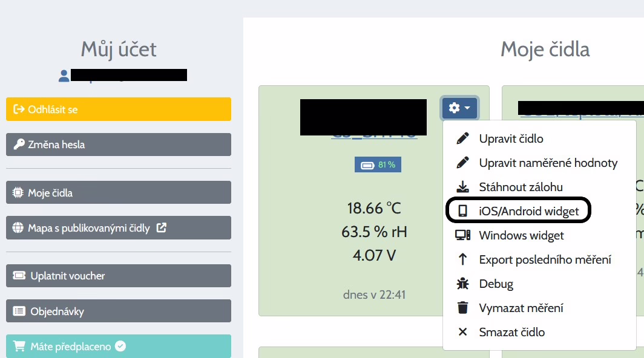
Task: Click the desktop icon for Windows widget
Action: coord(463,235)
